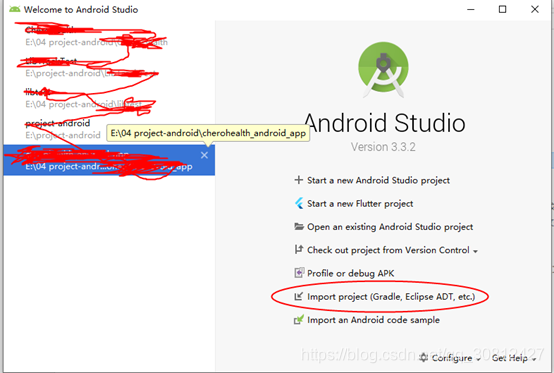This screenshot has height=373, width=554.
Task: Choose Import an Android code sample
Action: pyautogui.click(x=373, y=320)
